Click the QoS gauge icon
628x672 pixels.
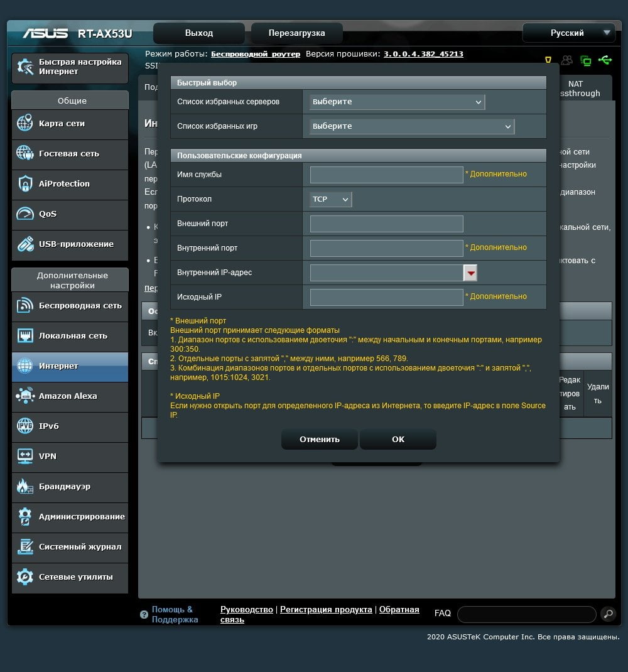click(25, 214)
